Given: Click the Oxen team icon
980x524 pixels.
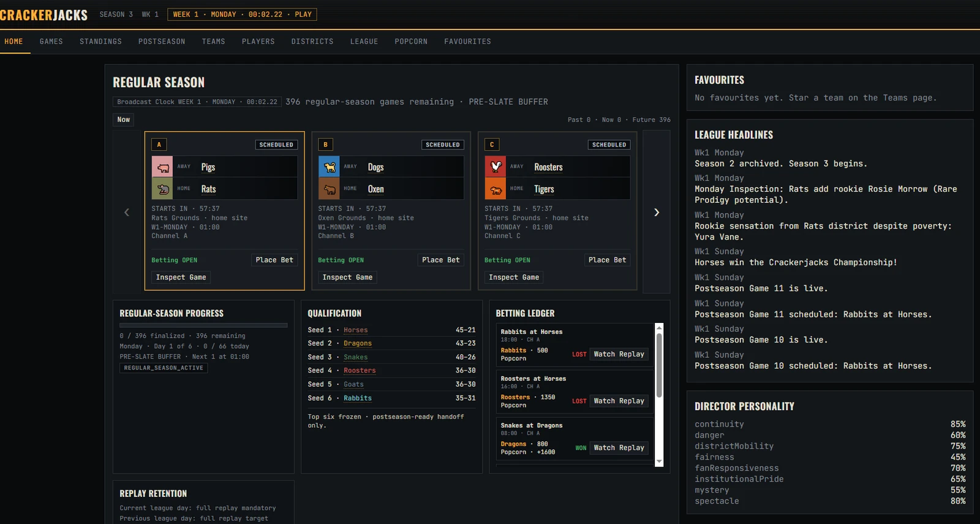Looking at the screenshot, I should coord(329,189).
